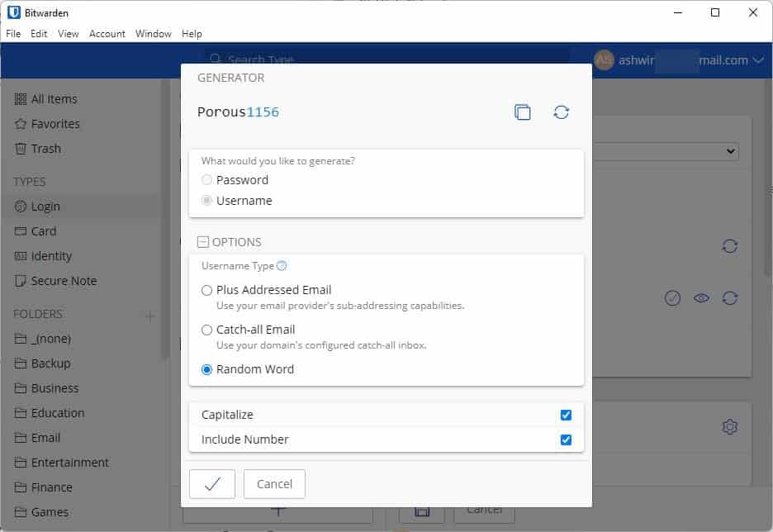Screen dimensions: 773x532
Task: Toggle the Capitalize checkbox
Action: point(566,416)
